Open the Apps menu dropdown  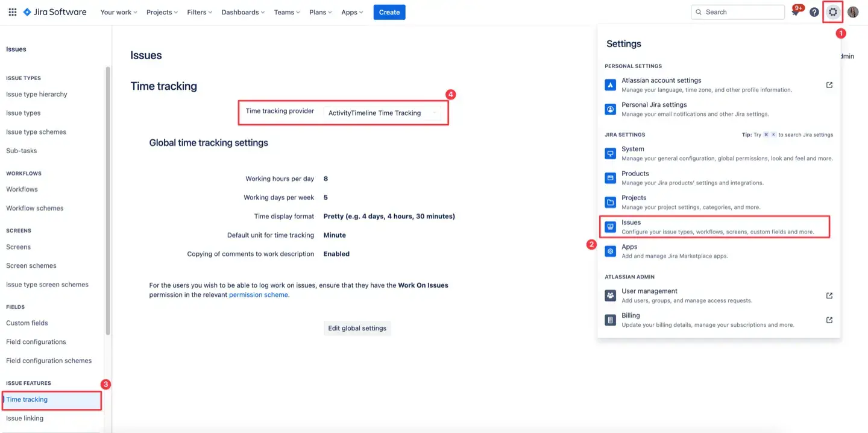tap(351, 11)
